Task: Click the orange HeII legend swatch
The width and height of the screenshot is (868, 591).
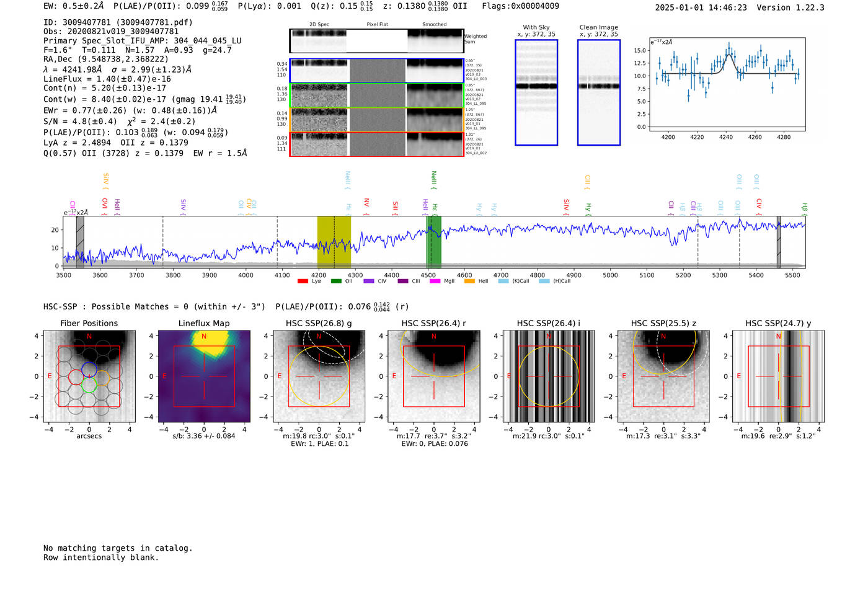Action: click(x=469, y=281)
